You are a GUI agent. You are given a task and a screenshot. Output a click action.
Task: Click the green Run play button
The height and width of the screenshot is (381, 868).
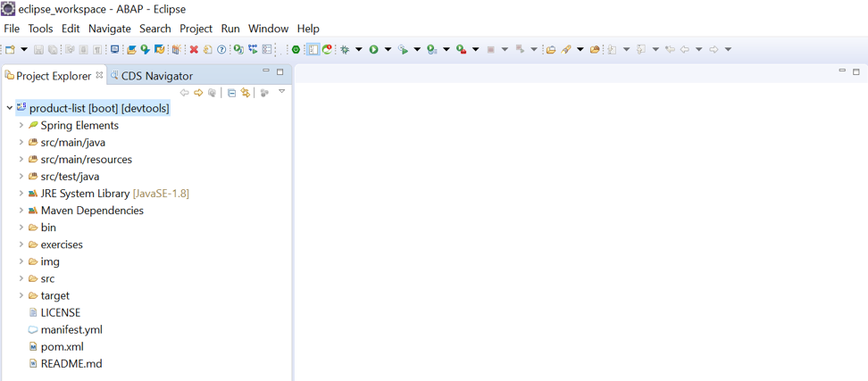click(x=373, y=49)
